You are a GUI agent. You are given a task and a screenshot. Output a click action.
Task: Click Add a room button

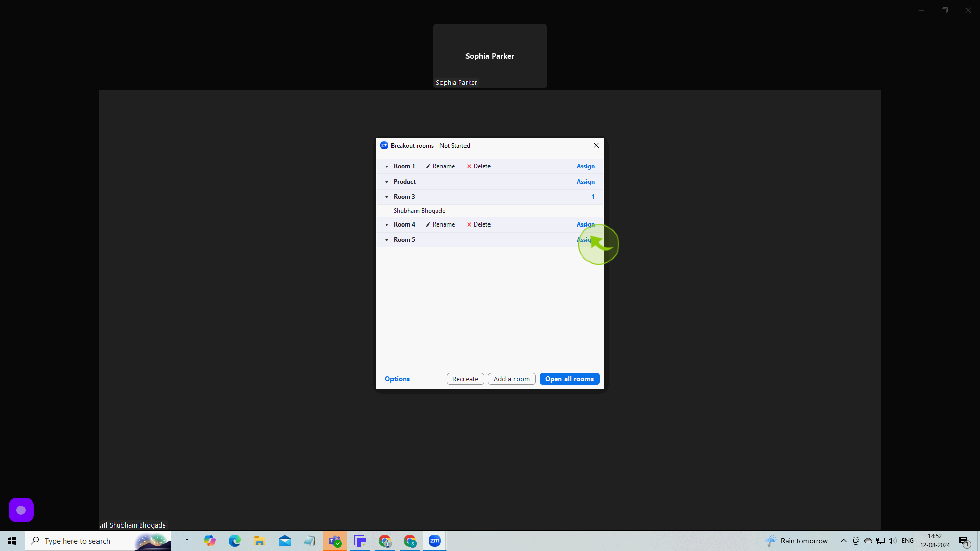pyautogui.click(x=511, y=378)
